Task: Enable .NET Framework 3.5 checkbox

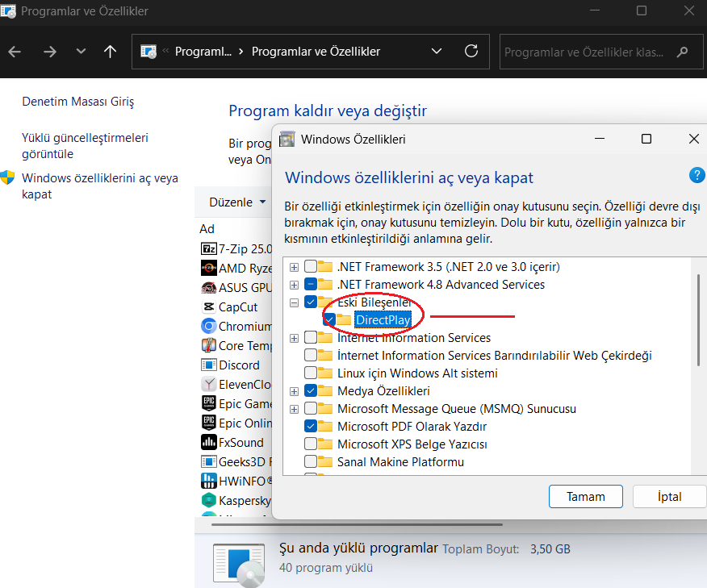Action: pos(311,266)
